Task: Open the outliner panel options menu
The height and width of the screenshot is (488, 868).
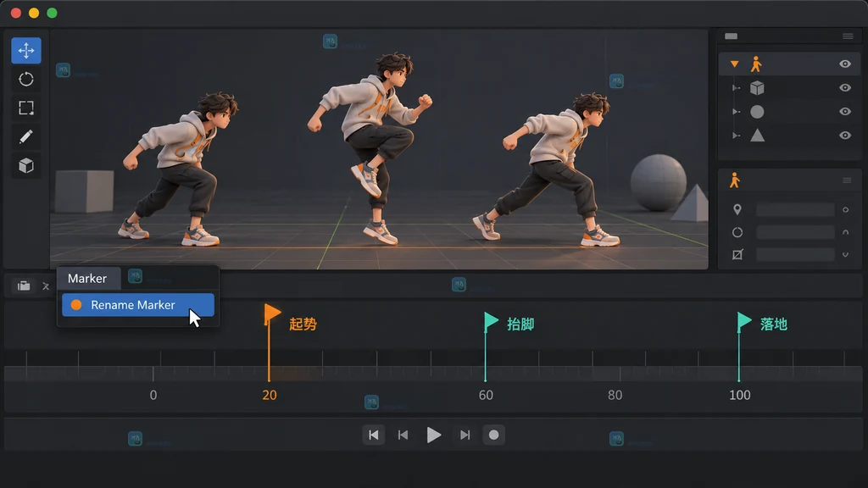Action: click(x=848, y=36)
